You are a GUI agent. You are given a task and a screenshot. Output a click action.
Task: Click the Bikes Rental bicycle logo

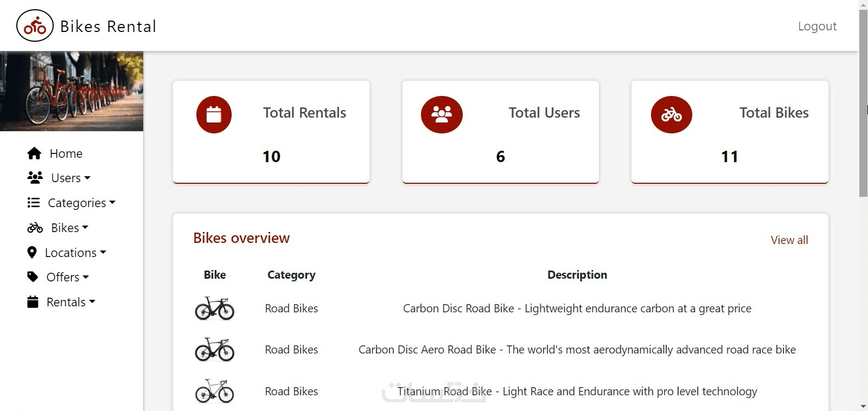tap(35, 25)
